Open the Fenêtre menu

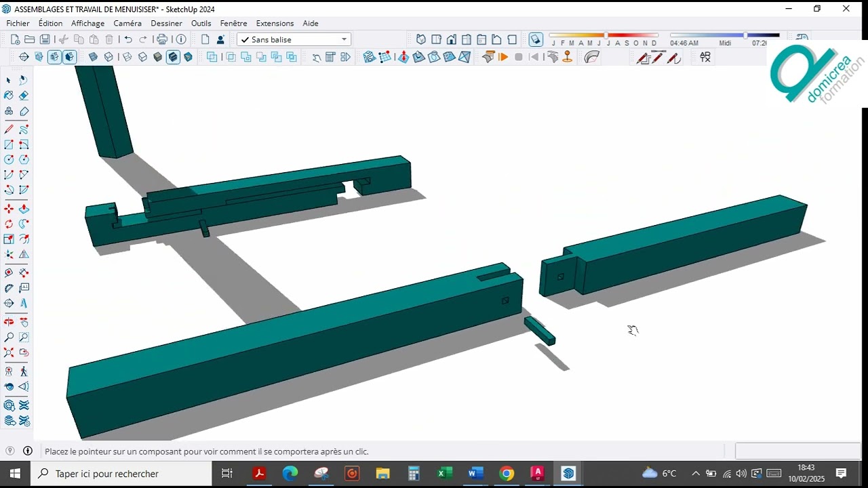pyautogui.click(x=234, y=23)
